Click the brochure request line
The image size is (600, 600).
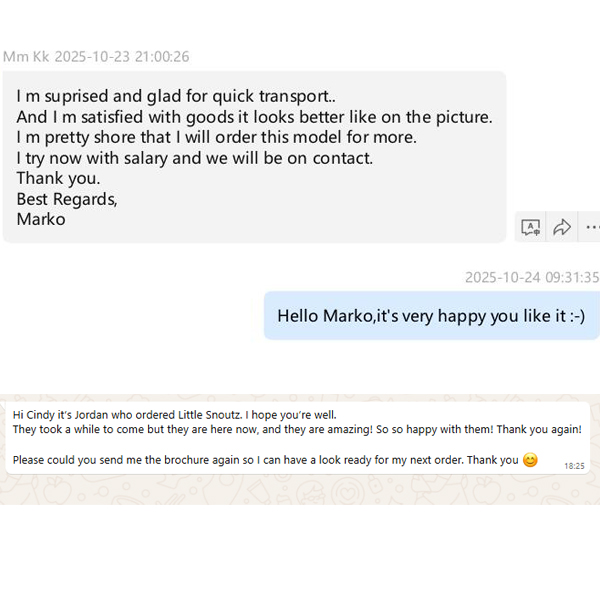[x=266, y=460]
